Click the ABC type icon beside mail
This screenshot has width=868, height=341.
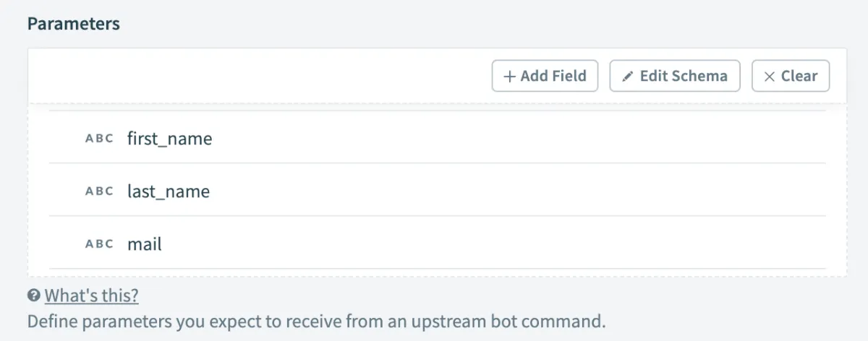click(100, 244)
